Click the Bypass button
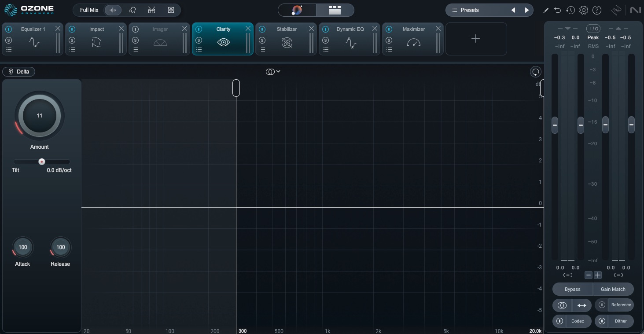The height and width of the screenshot is (334, 644). [x=572, y=289]
